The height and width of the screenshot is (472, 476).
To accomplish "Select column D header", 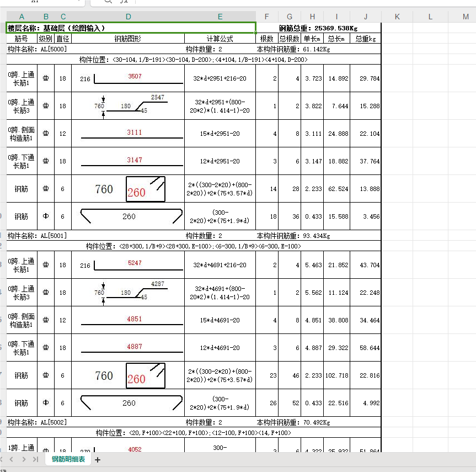I will tap(128, 17).
